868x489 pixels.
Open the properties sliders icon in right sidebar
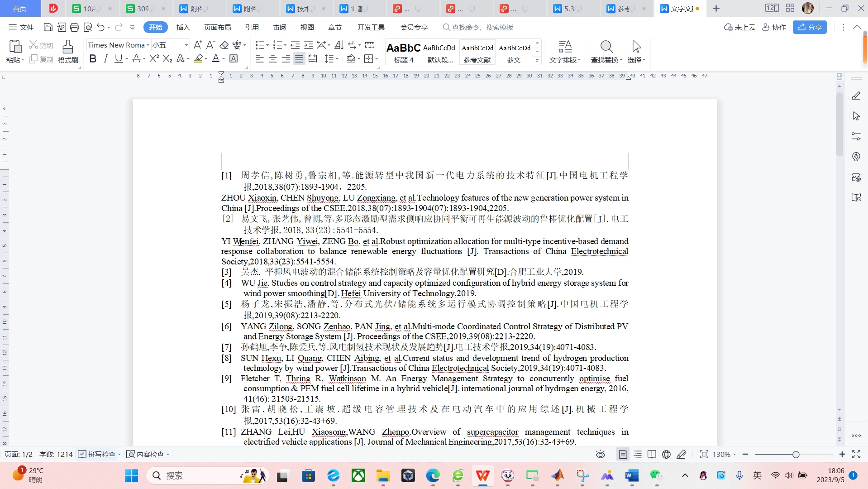[x=856, y=136]
